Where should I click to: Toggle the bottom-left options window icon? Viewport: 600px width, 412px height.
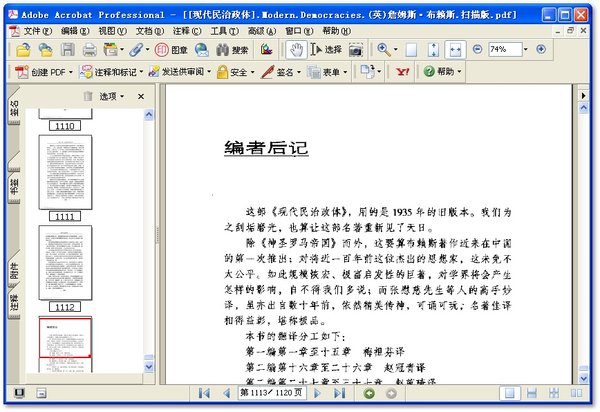pyautogui.click(x=41, y=393)
